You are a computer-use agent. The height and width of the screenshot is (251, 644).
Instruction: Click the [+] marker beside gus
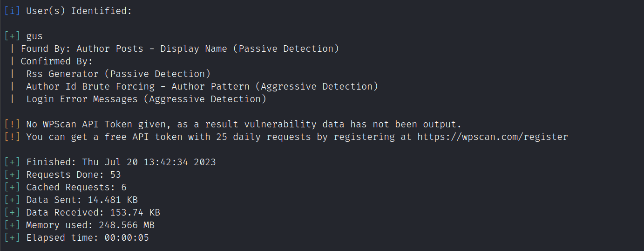click(12, 36)
